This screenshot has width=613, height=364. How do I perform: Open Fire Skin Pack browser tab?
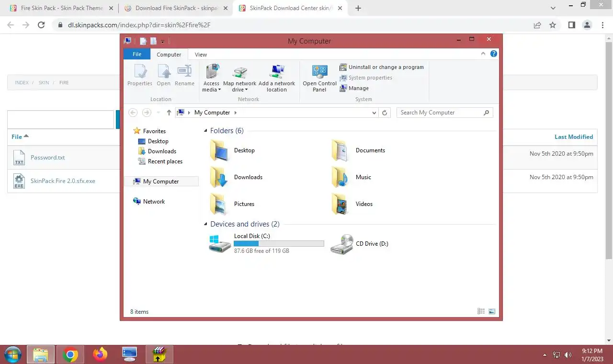(62, 8)
